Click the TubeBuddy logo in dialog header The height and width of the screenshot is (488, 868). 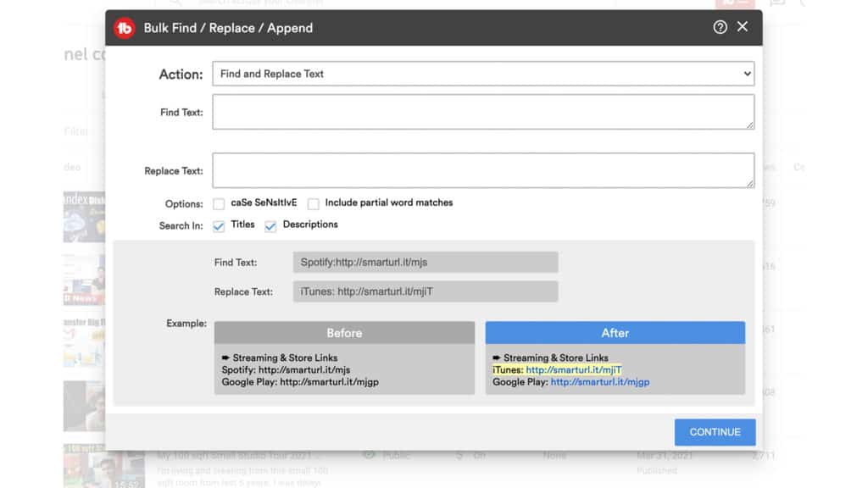coord(125,28)
